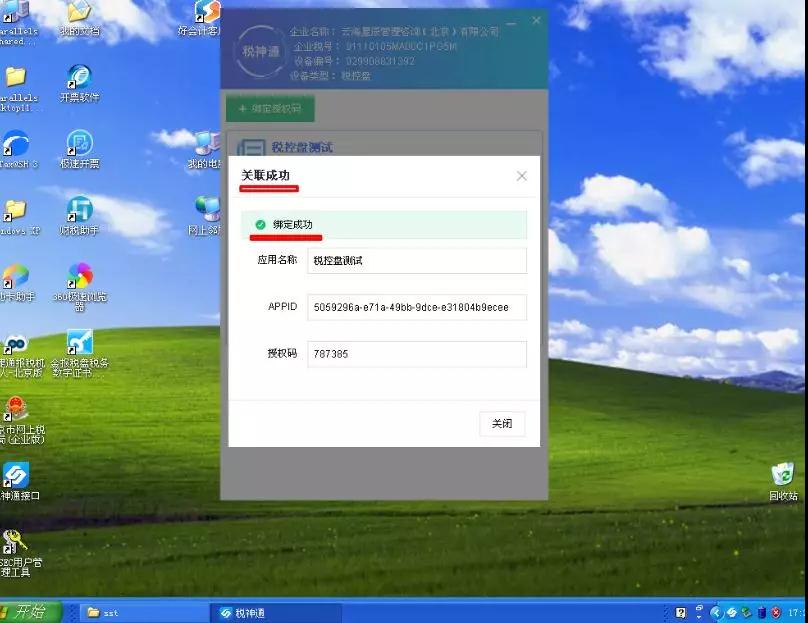Viewport: 808px width, 623px height.
Task: Click the 授权码 field showing 787385
Action: (416, 354)
